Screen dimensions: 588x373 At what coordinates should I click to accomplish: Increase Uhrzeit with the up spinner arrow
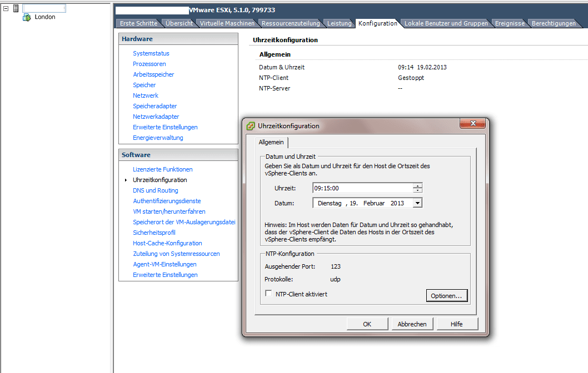tap(417, 186)
